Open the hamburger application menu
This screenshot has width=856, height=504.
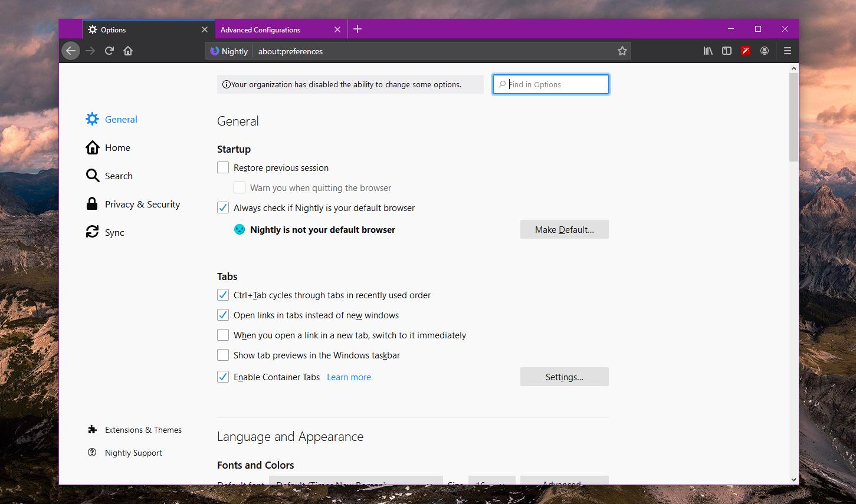point(788,51)
